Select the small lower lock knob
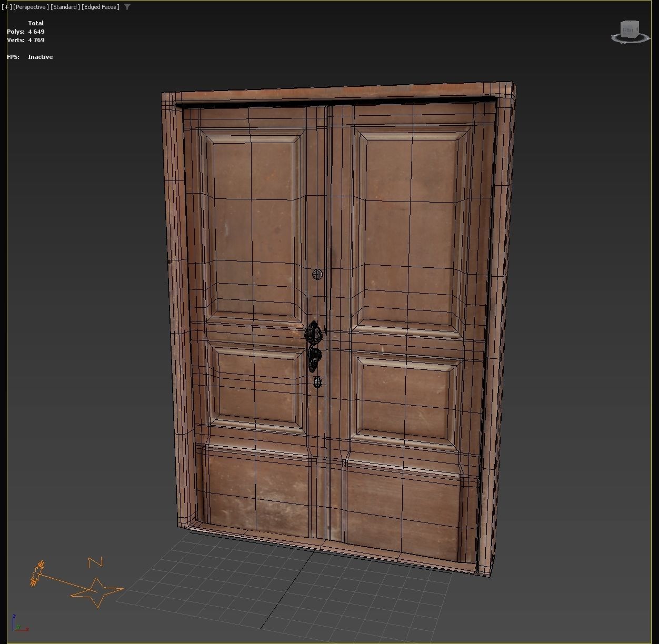 pos(317,383)
